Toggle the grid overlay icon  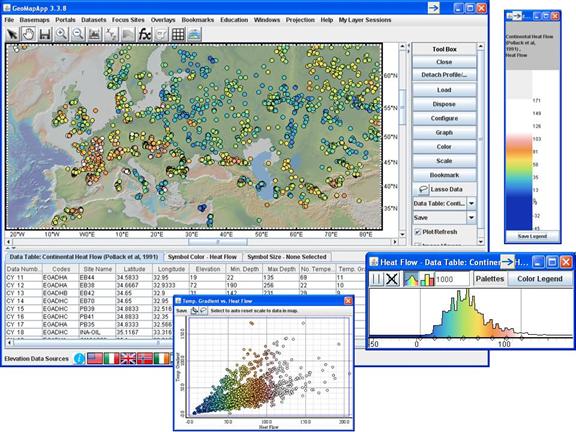(x=178, y=35)
